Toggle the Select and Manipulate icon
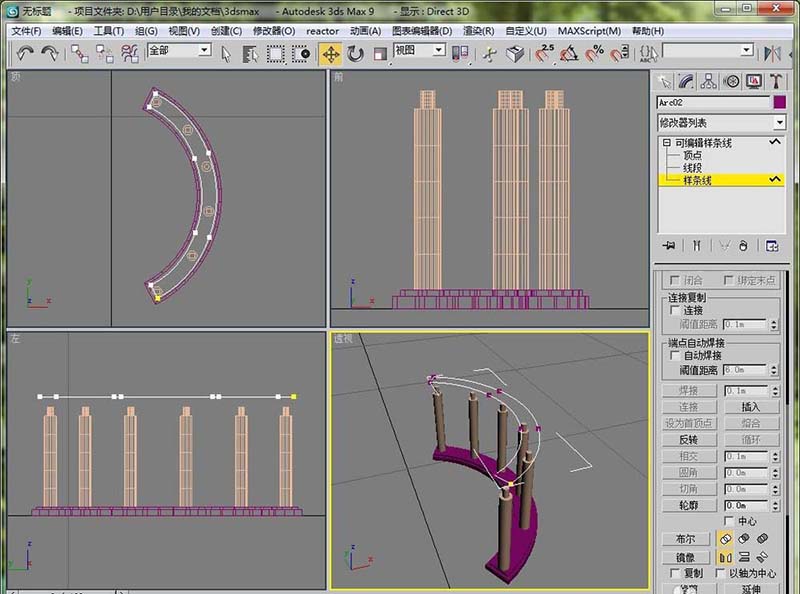 click(490, 53)
